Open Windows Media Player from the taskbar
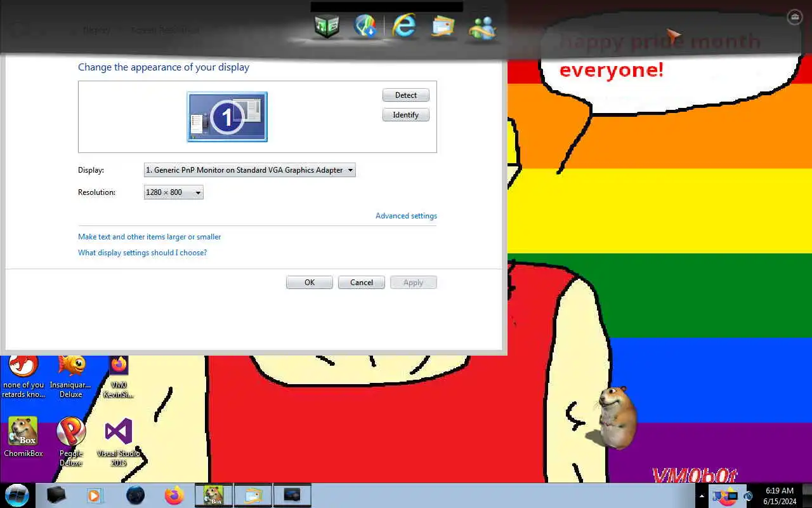The width and height of the screenshot is (812, 508). pyautogui.click(x=95, y=495)
